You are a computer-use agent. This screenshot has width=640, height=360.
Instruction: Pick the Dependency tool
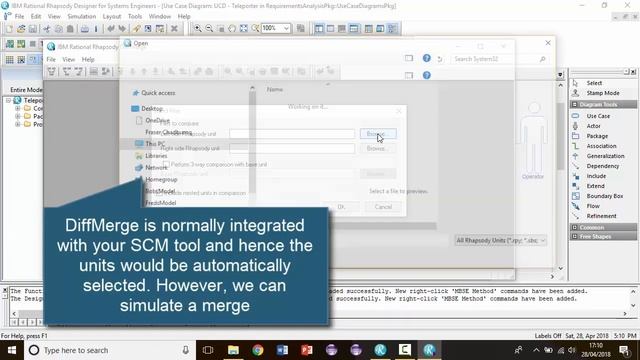click(x=602, y=166)
